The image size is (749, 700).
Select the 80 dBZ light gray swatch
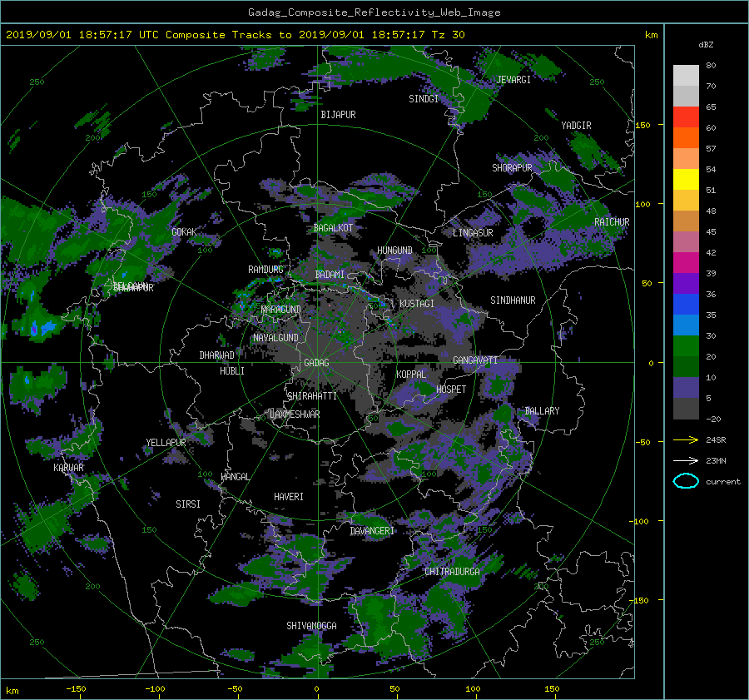[x=686, y=75]
